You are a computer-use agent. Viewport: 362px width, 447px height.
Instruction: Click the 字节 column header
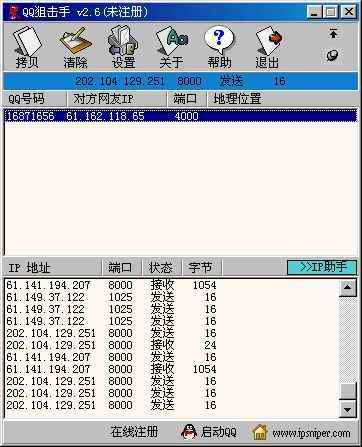pos(202,268)
